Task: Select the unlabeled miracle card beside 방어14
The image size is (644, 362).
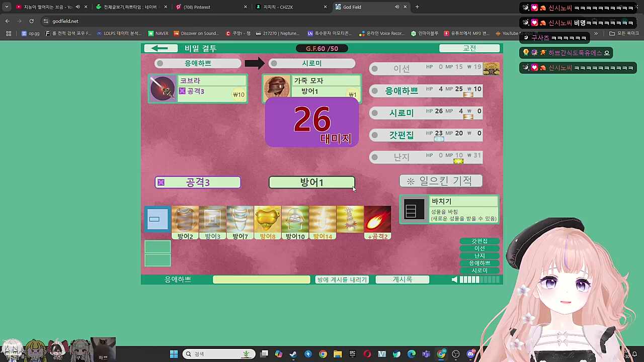Action: [x=350, y=220]
